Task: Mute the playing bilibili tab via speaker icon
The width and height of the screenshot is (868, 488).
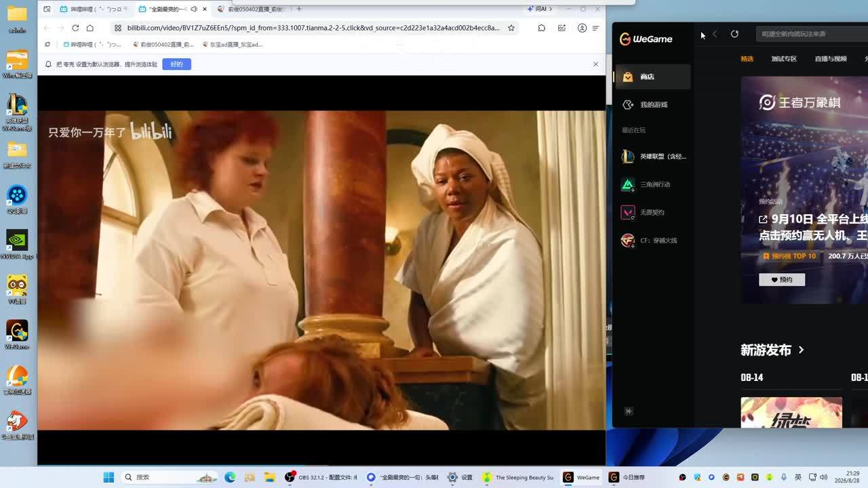Action: pyautogui.click(x=194, y=9)
